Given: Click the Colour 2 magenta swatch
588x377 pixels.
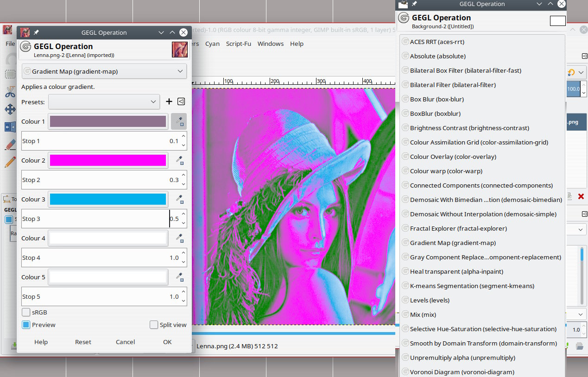Looking at the screenshot, I should (108, 160).
